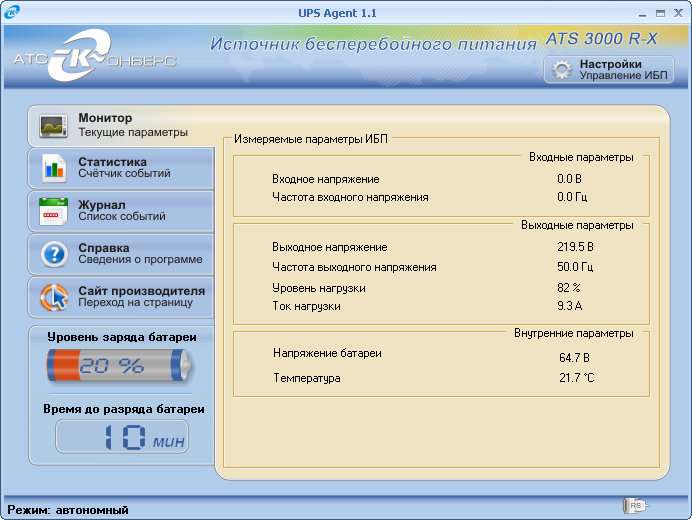This screenshot has height=520, width=692.
Task: Select the temperature value 21.7 °C
Action: tap(576, 378)
